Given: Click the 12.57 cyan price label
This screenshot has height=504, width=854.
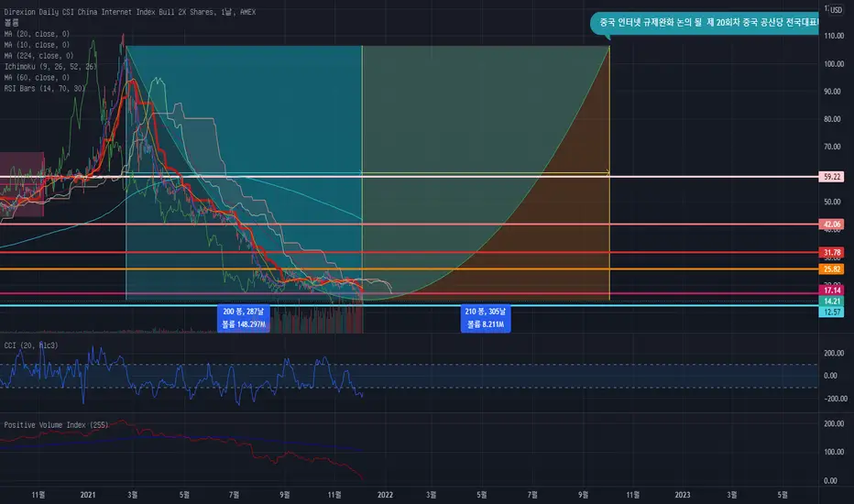Looking at the screenshot, I should (832, 312).
